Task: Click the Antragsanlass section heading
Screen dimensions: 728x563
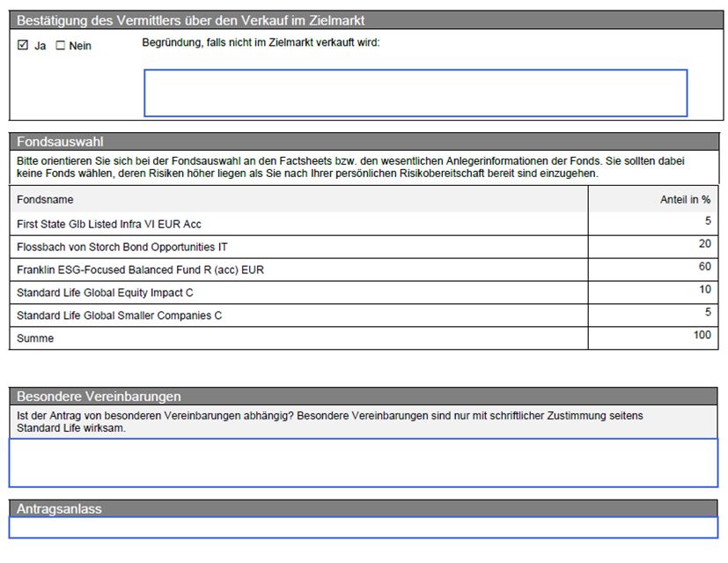Action: [x=59, y=508]
